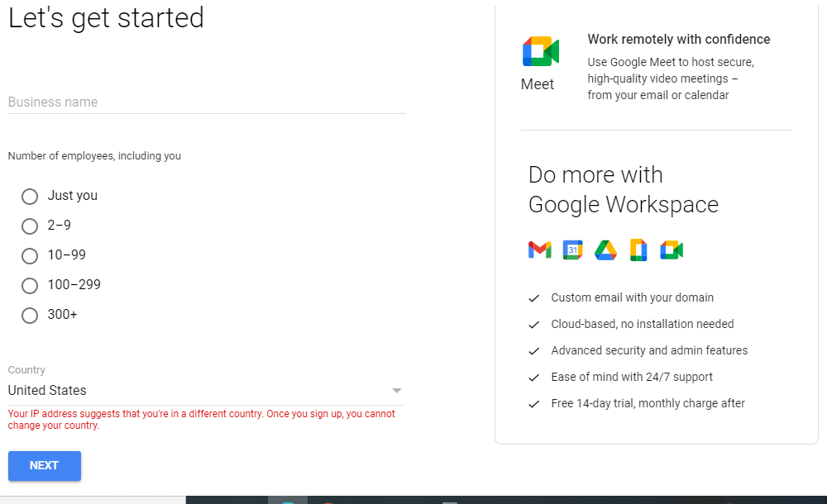The width and height of the screenshot is (827, 504).
Task: Select the 300+ employees radio button
Action: tap(30, 316)
